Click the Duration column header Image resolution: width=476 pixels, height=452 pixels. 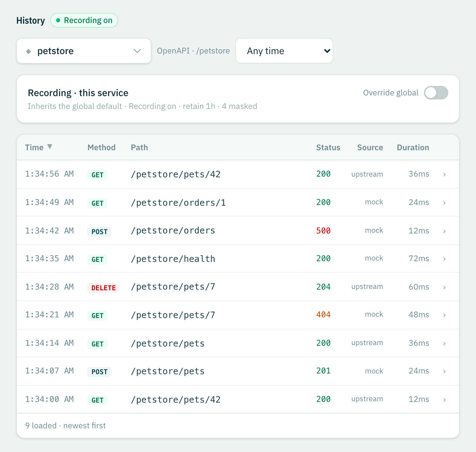click(413, 148)
